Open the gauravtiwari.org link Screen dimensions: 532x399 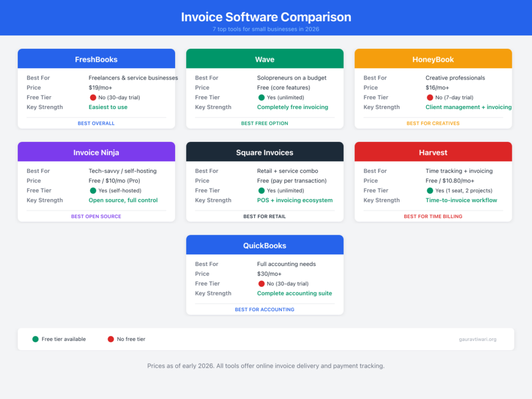click(x=478, y=339)
